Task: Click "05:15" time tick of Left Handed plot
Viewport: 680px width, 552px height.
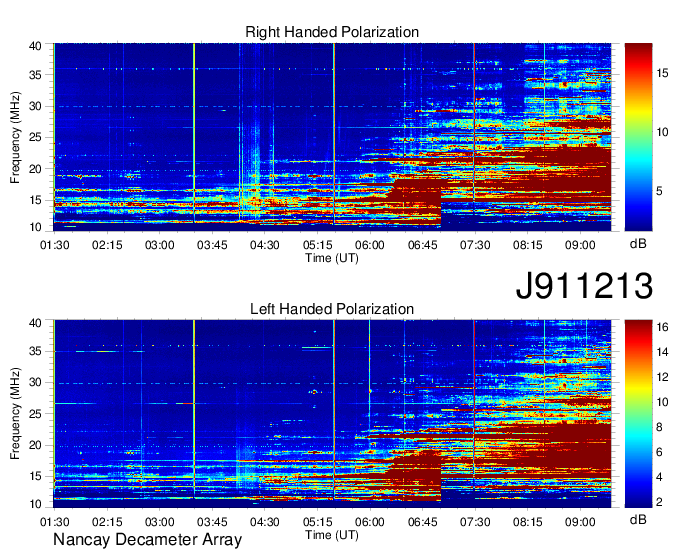Action: 317,522
